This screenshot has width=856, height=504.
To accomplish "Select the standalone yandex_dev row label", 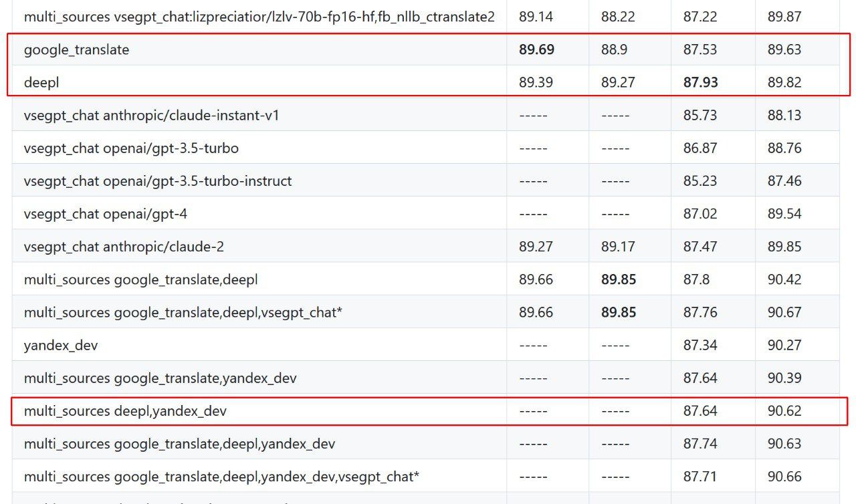I will click(61, 346).
